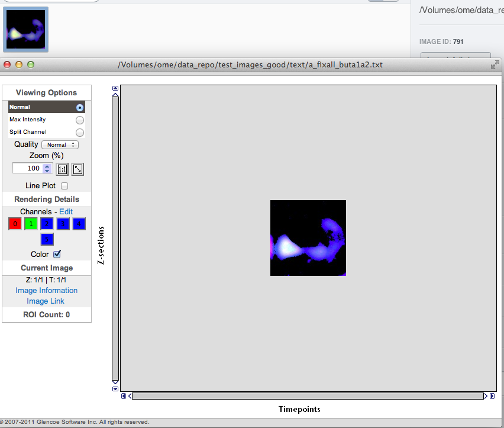Open the Quality dropdown

[x=60, y=144]
